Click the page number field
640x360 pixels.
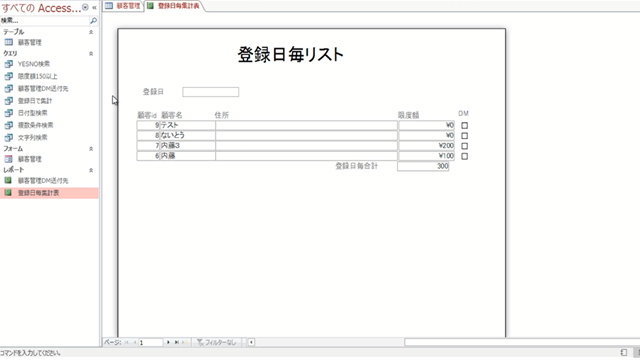[x=151, y=342]
